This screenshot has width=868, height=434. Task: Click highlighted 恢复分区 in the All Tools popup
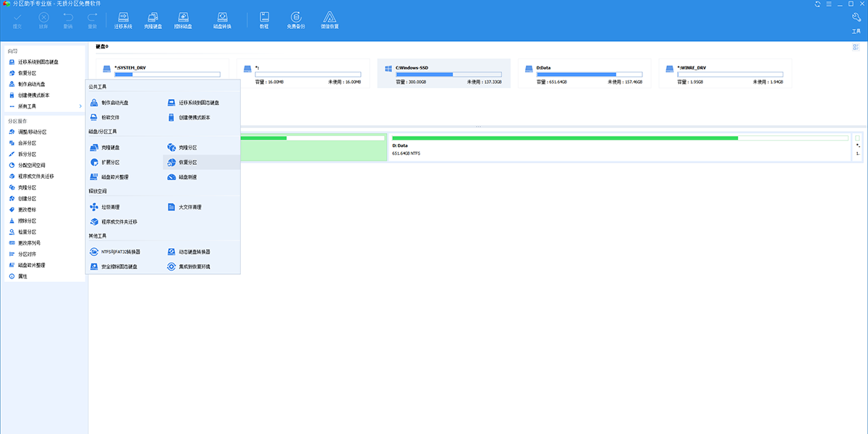coord(201,162)
